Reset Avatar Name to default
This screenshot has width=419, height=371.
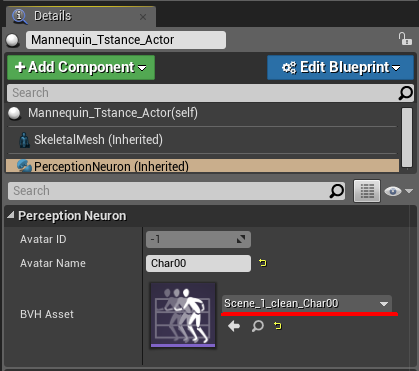[263, 263]
